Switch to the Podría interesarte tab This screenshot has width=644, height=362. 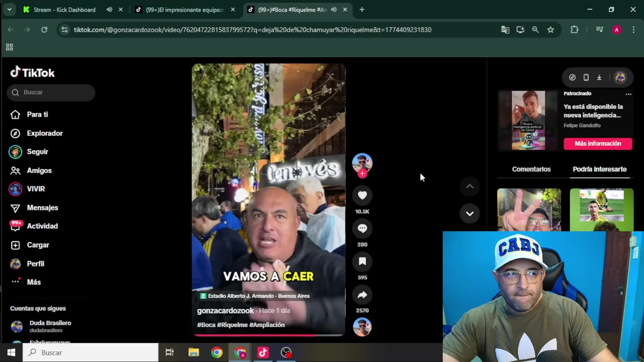coord(600,169)
